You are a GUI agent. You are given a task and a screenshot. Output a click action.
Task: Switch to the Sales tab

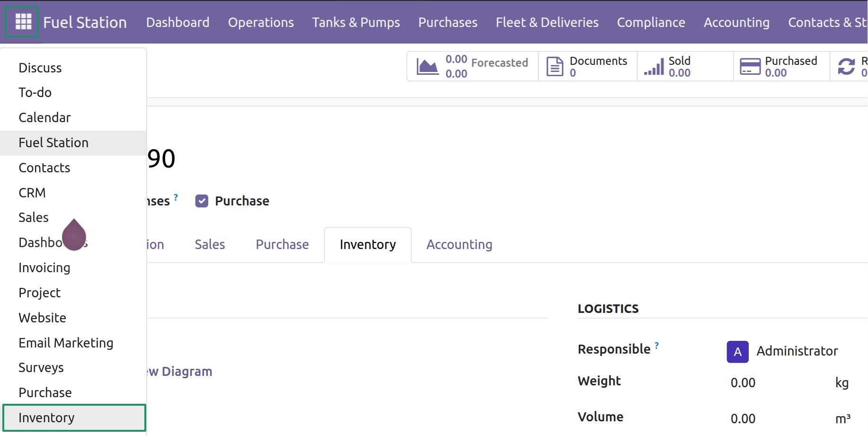[x=210, y=244]
